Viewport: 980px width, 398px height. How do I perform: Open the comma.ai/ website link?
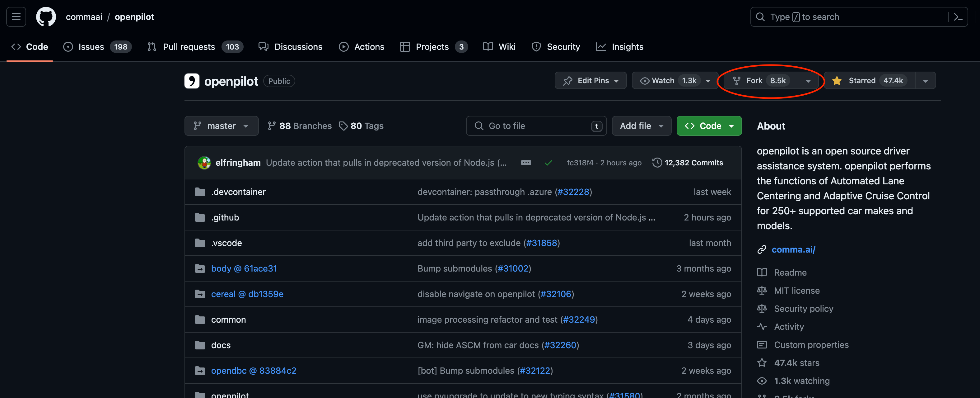click(794, 249)
